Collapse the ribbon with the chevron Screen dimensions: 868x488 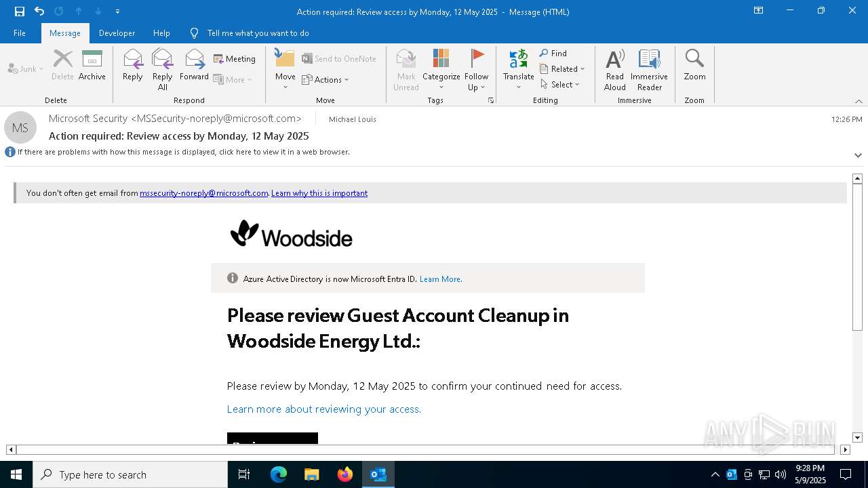click(859, 101)
